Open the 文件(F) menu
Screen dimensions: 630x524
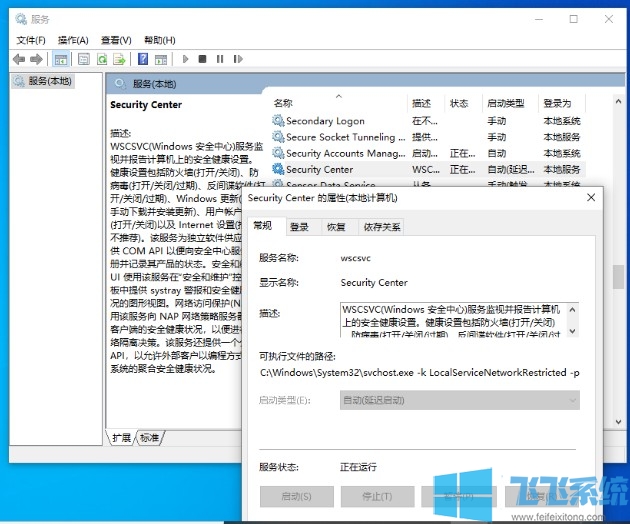[31, 40]
